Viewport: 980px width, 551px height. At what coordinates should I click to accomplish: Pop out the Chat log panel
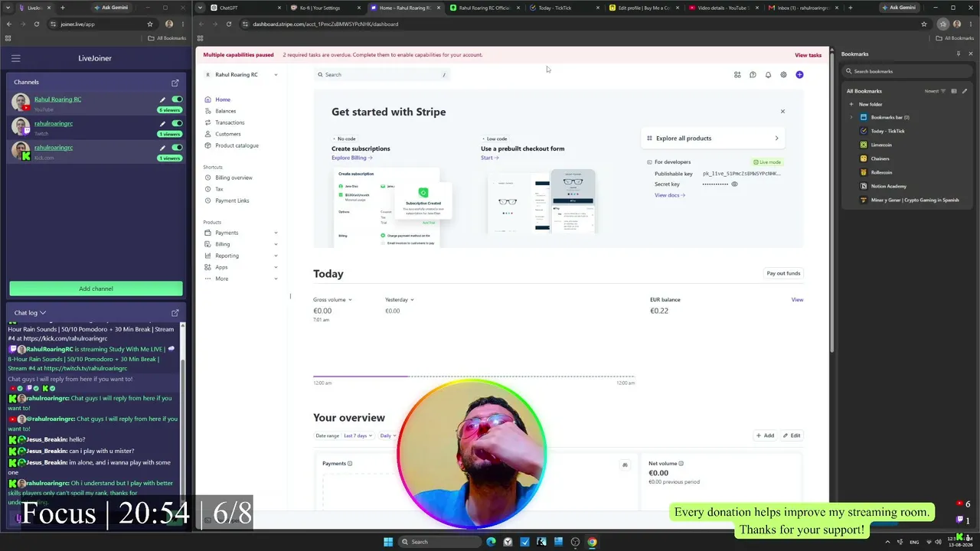175,313
